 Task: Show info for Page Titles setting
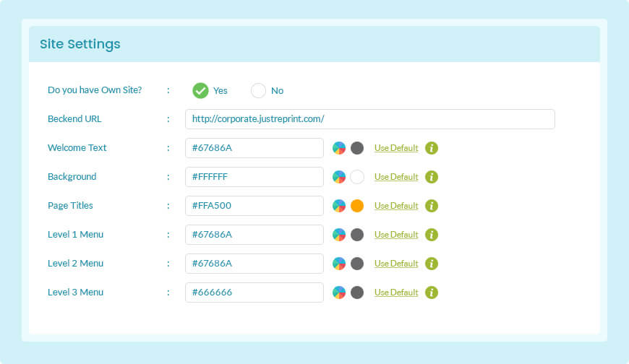click(x=432, y=206)
